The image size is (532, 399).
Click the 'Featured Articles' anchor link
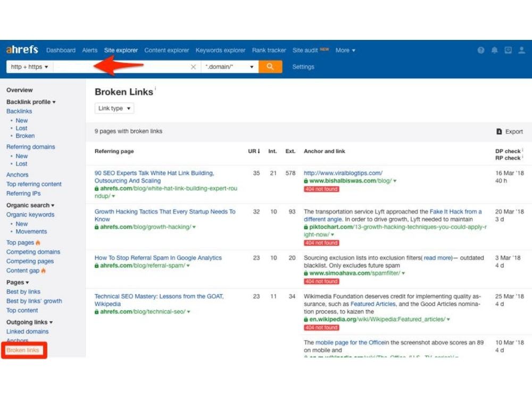tap(373, 304)
